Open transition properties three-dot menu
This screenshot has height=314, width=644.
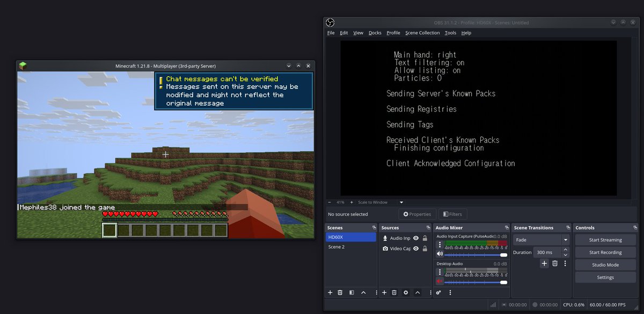click(x=566, y=263)
